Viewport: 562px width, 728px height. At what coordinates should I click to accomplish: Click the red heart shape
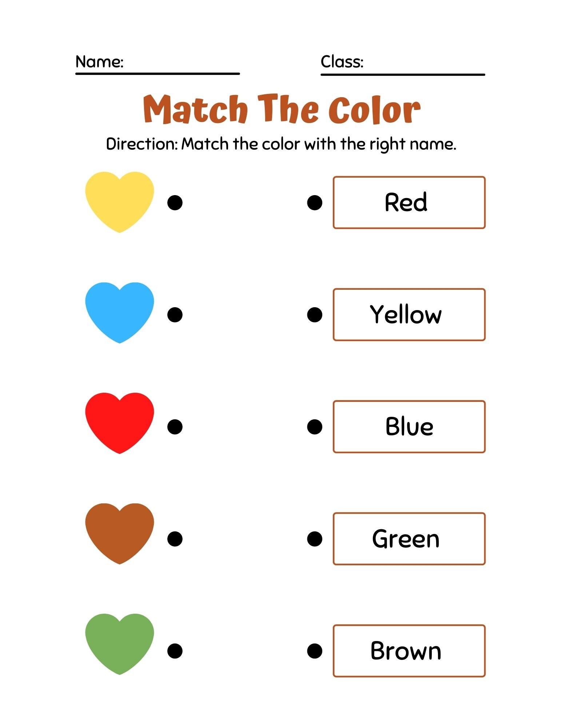(x=119, y=423)
